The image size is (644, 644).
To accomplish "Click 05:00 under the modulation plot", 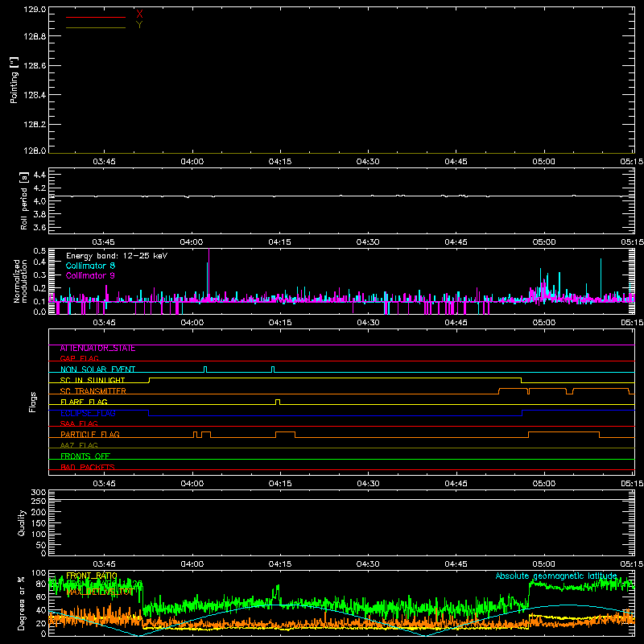I will click(x=544, y=323).
